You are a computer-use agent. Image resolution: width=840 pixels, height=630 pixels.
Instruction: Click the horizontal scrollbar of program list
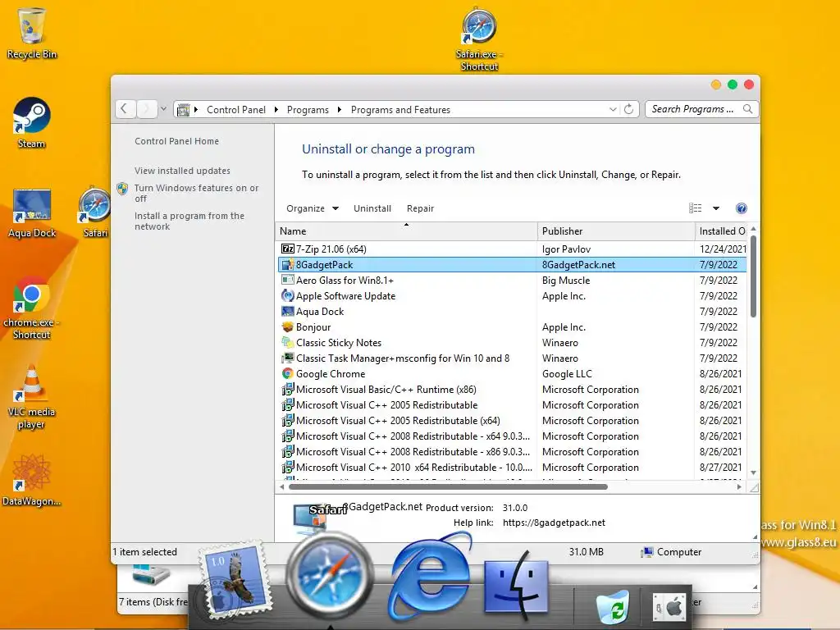(x=448, y=487)
